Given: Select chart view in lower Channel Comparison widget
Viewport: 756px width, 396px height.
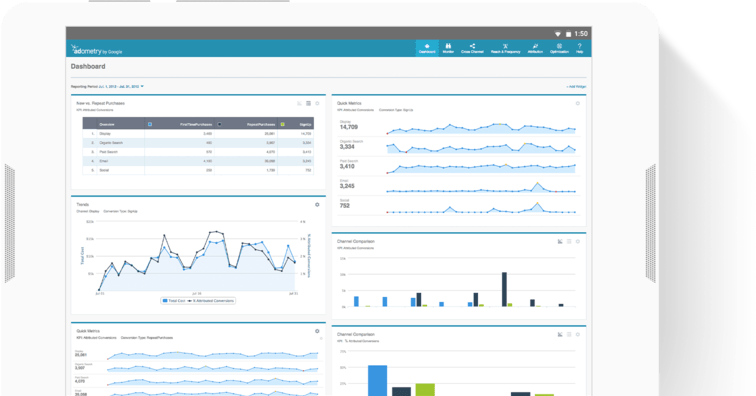Looking at the screenshot, I should pos(560,334).
